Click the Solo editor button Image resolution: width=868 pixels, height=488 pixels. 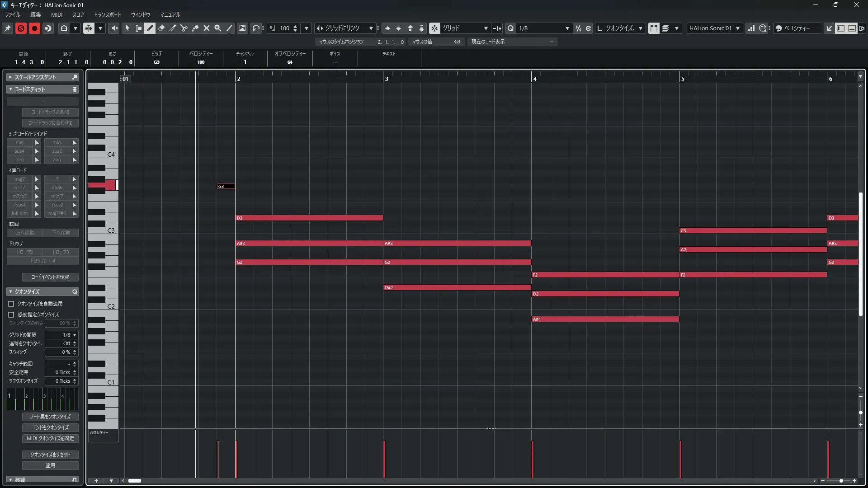coord(21,28)
